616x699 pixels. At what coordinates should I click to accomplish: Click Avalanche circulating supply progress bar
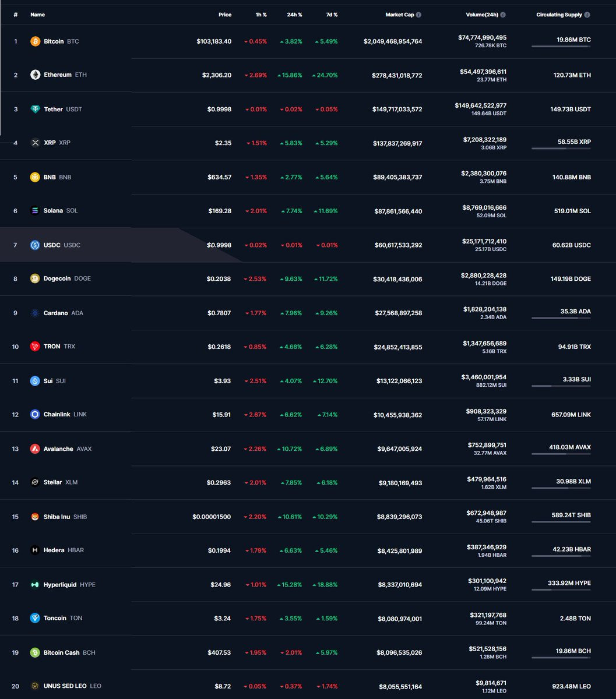click(561, 454)
